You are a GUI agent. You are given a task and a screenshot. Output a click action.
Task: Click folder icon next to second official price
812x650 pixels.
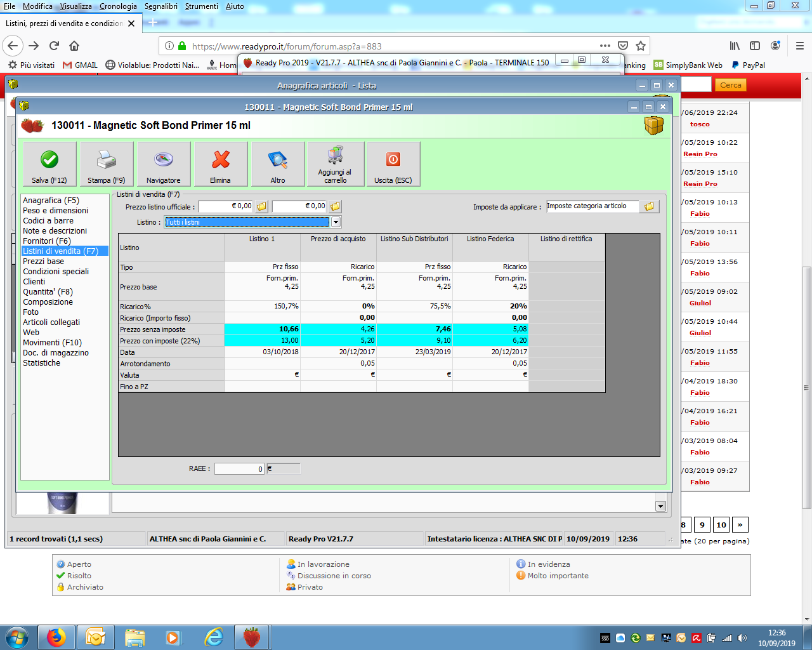point(335,206)
